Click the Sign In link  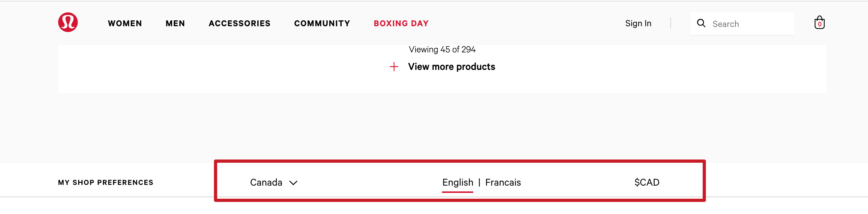pos(638,23)
